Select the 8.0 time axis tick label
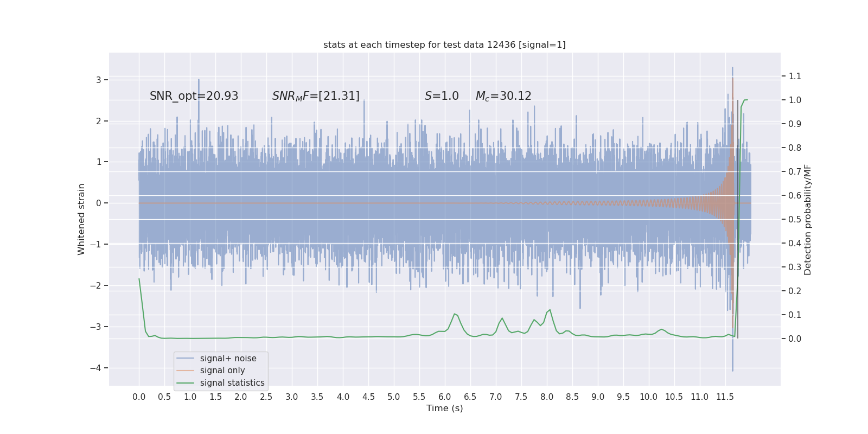Screen dimensions: 868x434 pyautogui.click(x=547, y=397)
